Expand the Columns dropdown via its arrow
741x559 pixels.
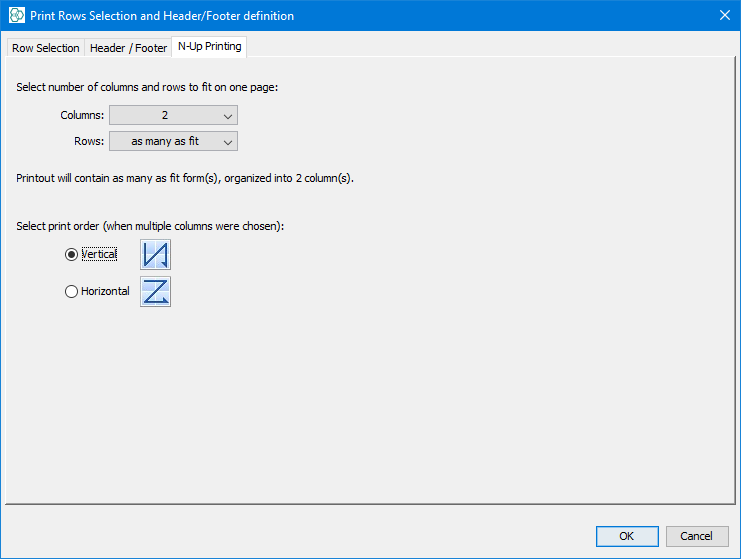(x=228, y=116)
